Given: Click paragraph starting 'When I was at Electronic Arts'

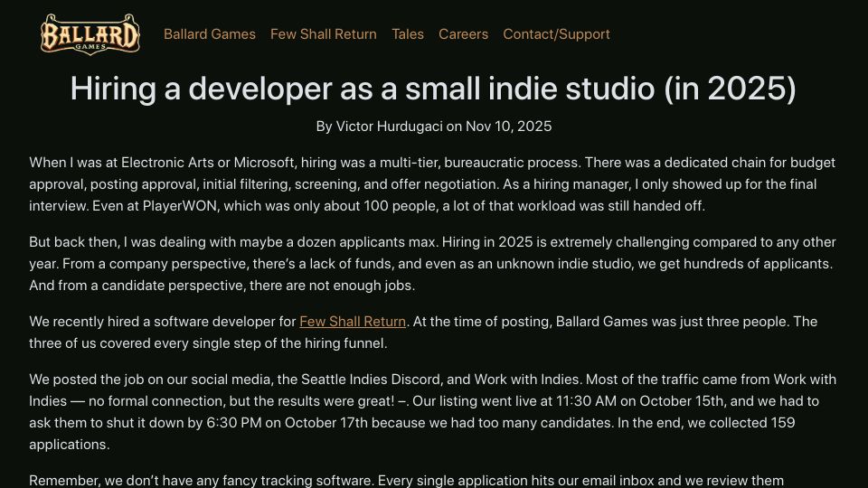Looking at the screenshot, I should tap(433, 184).
